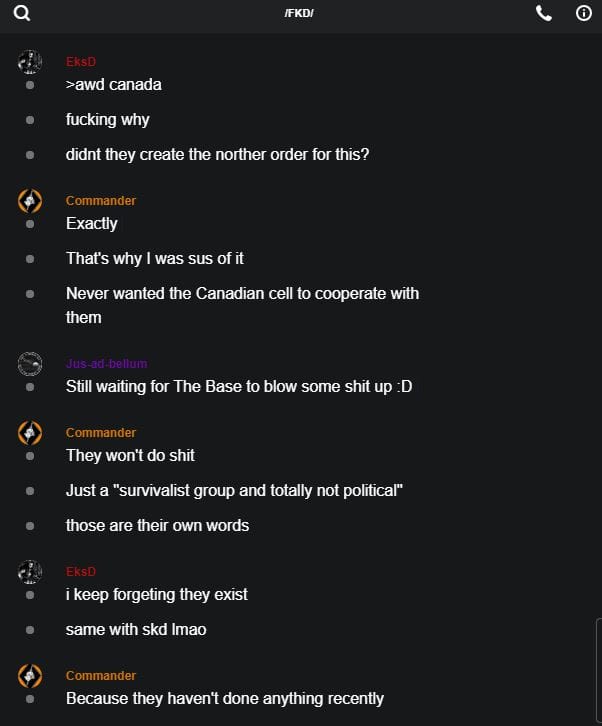Click EksD's avatar beside 'i keep forgeting they exist'
The height and width of the screenshot is (726, 602).
tap(30, 572)
